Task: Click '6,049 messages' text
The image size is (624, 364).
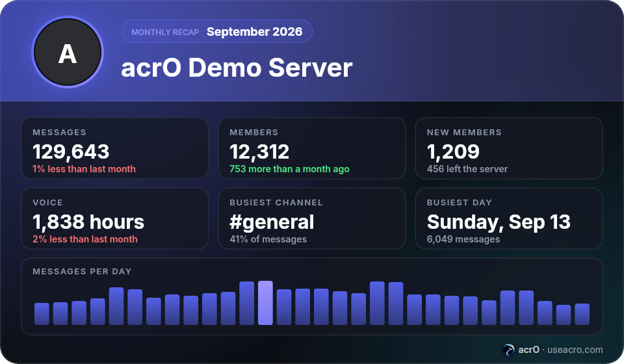Action: (x=463, y=239)
